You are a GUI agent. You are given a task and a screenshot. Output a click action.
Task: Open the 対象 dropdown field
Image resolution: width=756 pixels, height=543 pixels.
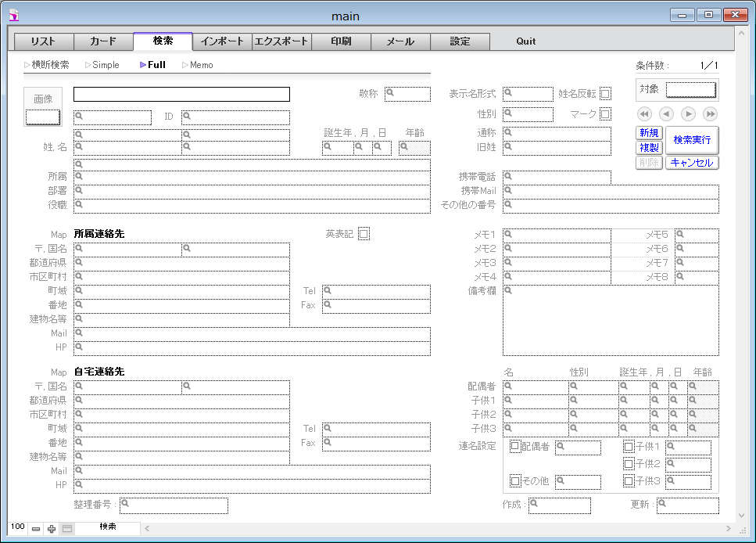(x=690, y=89)
